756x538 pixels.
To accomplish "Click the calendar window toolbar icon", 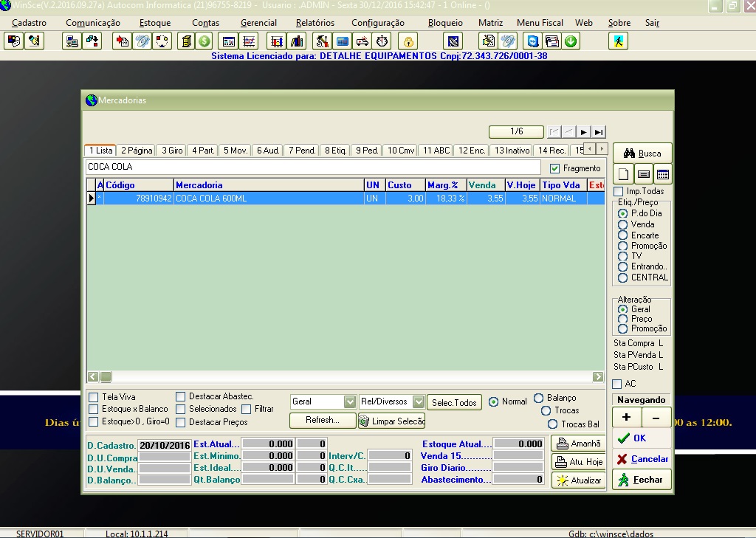I will coord(229,41).
